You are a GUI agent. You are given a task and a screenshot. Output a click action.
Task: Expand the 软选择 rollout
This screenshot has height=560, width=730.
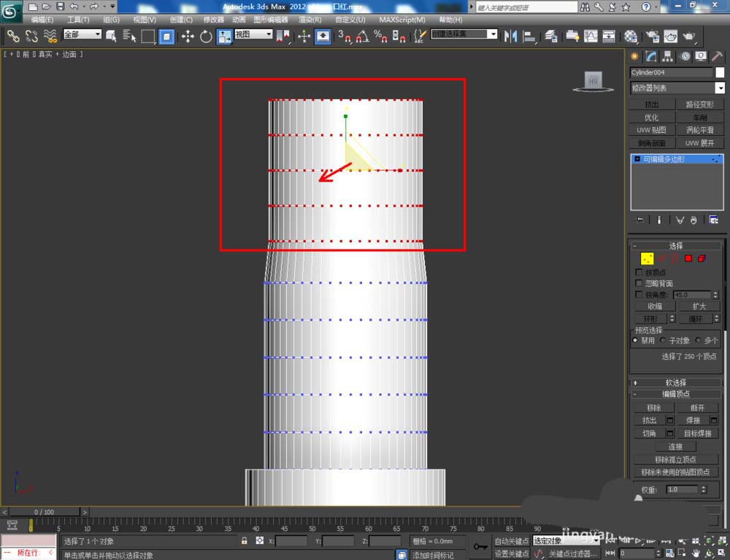tap(675, 383)
